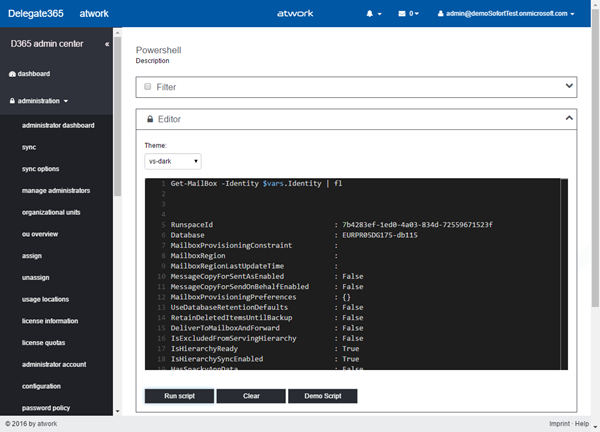Expand the Filter panel chevron
The image size is (600, 432).
click(569, 86)
